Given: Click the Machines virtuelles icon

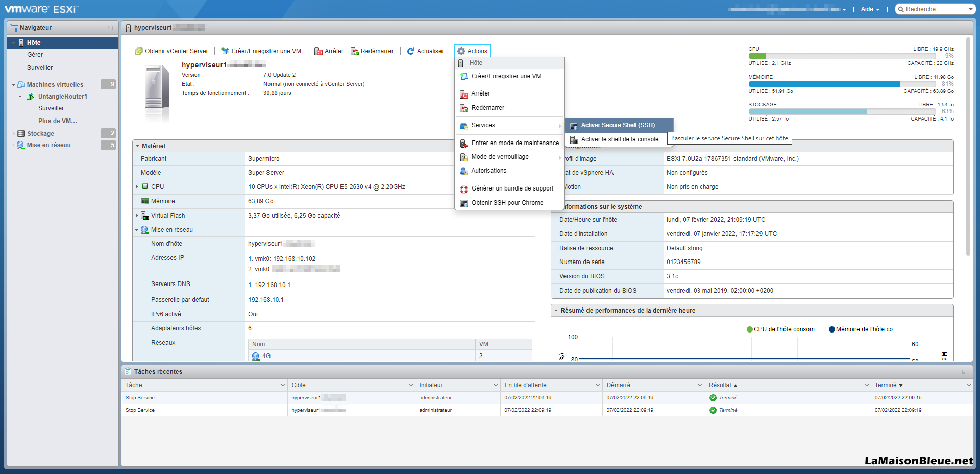Looking at the screenshot, I should tap(21, 85).
